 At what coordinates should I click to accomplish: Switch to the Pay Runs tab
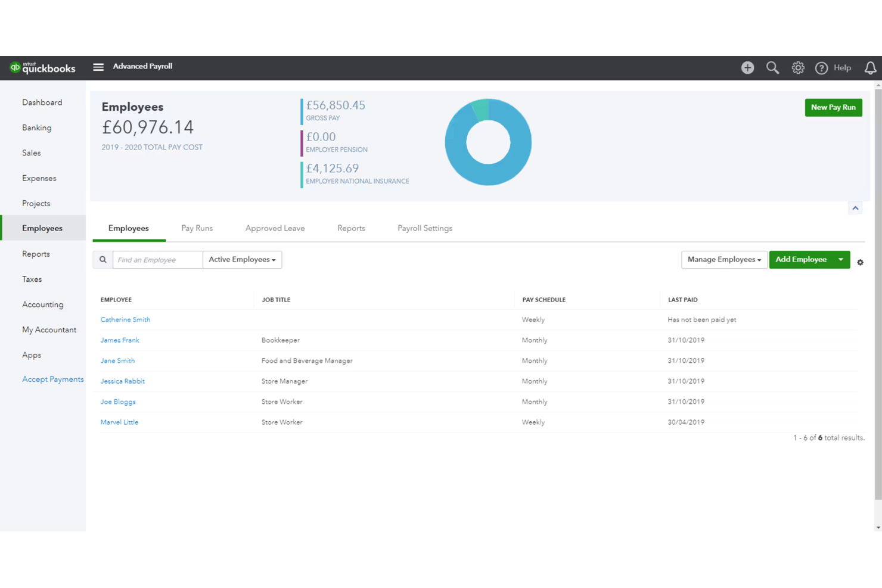(197, 228)
